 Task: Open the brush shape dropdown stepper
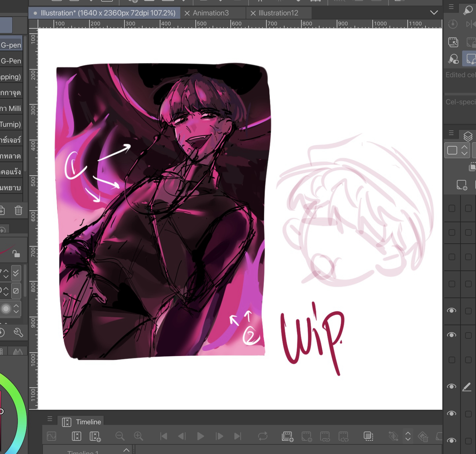tap(16, 309)
